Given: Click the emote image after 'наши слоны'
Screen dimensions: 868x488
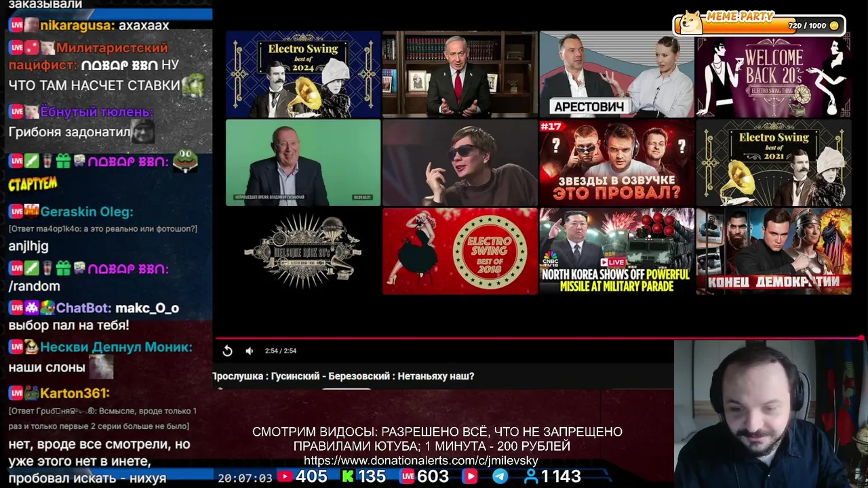Looking at the screenshot, I should tap(102, 367).
